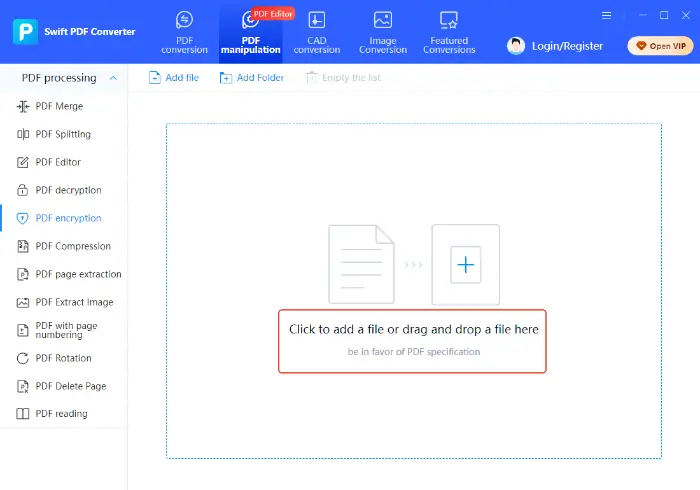
Task: Click the user avatar icon
Action: coord(516,46)
